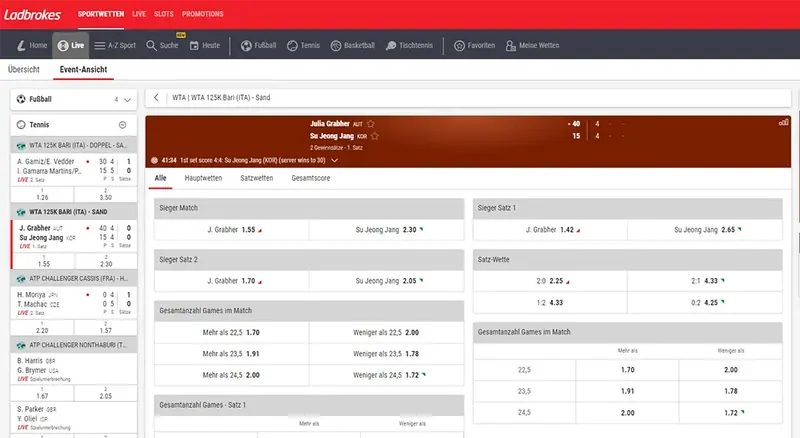The height and width of the screenshot is (438, 800).
Task: Click the back arrow beside WTA 125K Bari
Action: point(156,98)
